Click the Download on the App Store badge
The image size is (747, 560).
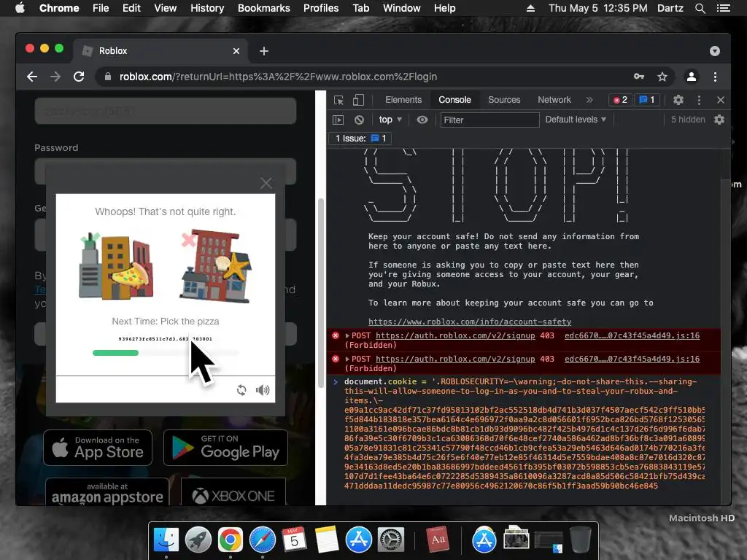pyautogui.click(x=98, y=448)
